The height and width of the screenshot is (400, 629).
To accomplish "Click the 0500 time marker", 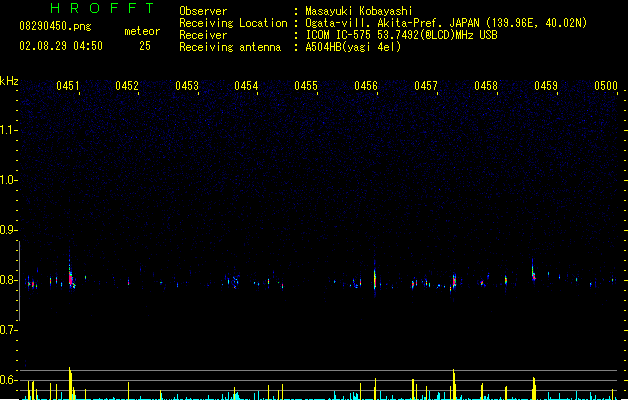I will (606, 86).
